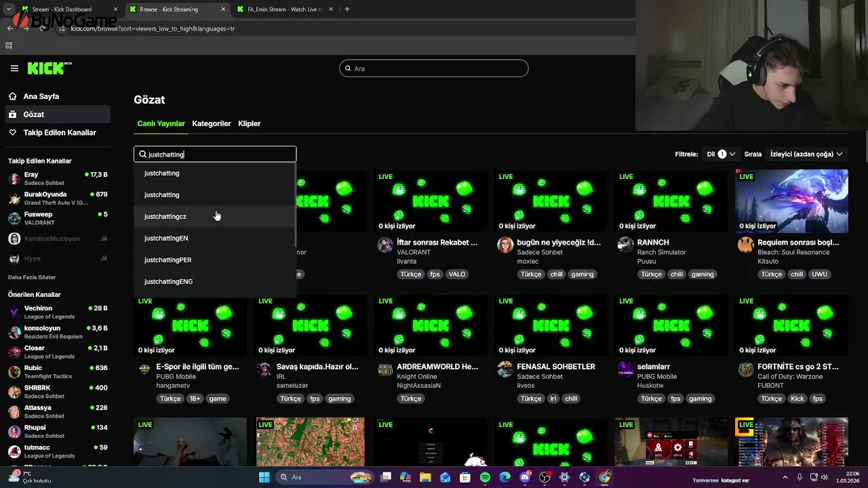Click the Huskotw streamer avatar
Viewport: 868px width, 488px height.
pyautogui.click(x=625, y=369)
